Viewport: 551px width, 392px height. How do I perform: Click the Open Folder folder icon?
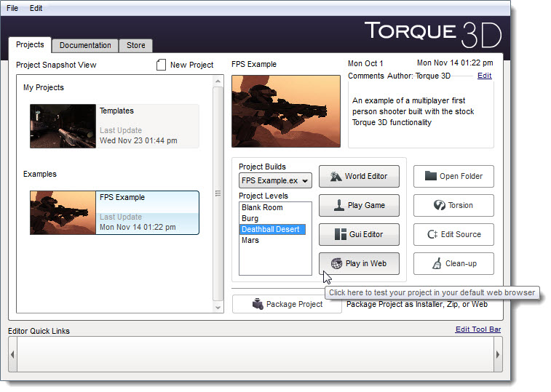[x=430, y=175]
